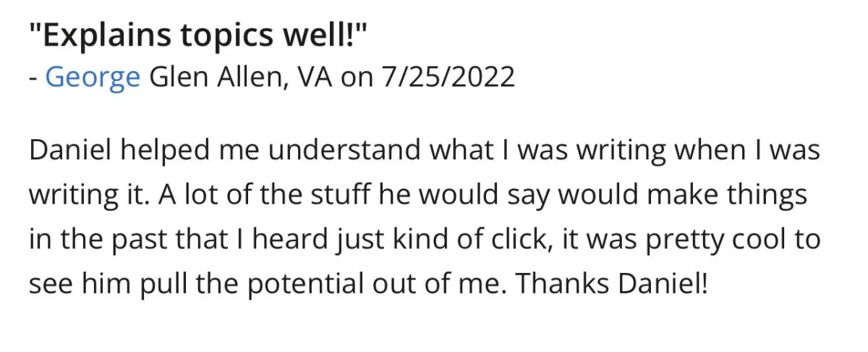This screenshot has height=352, width=868.
Task: Click the phrase "make things" in the review
Action: 734,196
